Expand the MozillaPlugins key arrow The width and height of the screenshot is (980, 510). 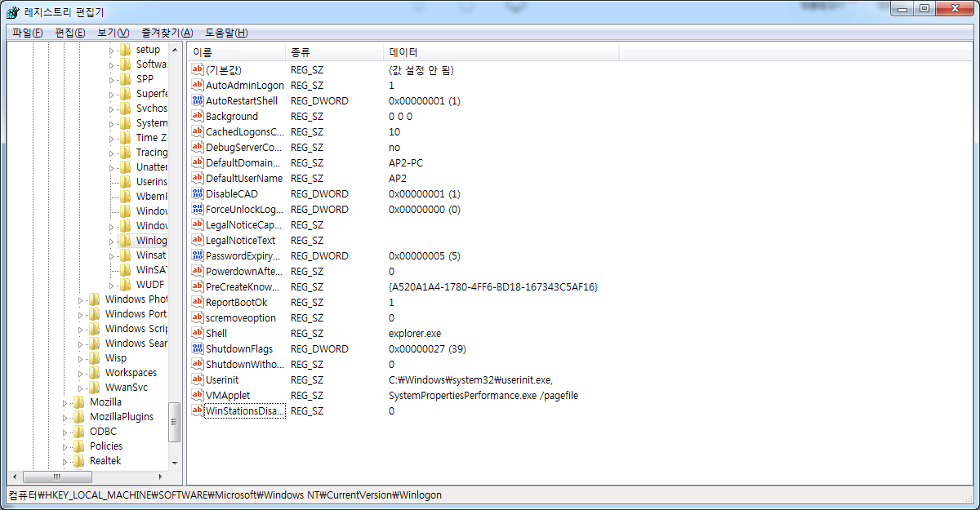[65, 418]
